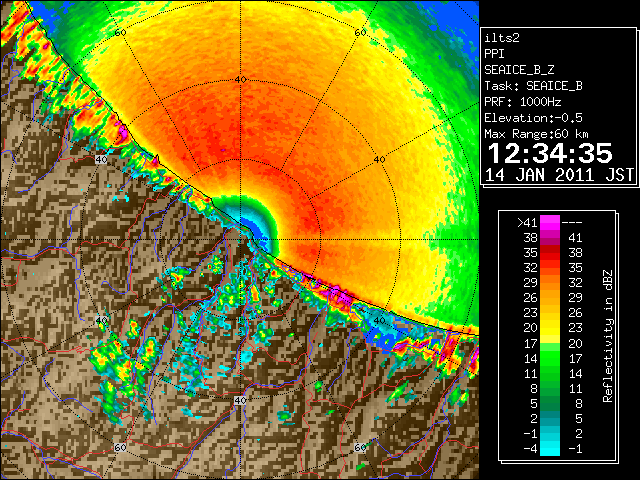640x480 pixels.
Task: Pick the cyan -4 to -1 legend swatch
Action: pyautogui.click(x=550, y=449)
